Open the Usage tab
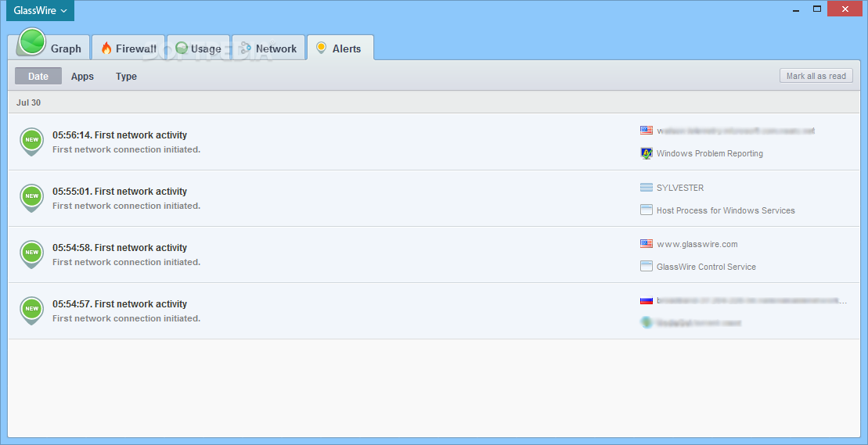868x445 pixels. [198, 48]
